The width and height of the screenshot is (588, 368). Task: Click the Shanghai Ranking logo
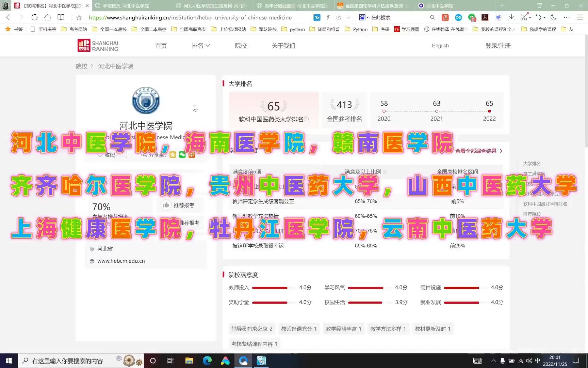coord(98,46)
